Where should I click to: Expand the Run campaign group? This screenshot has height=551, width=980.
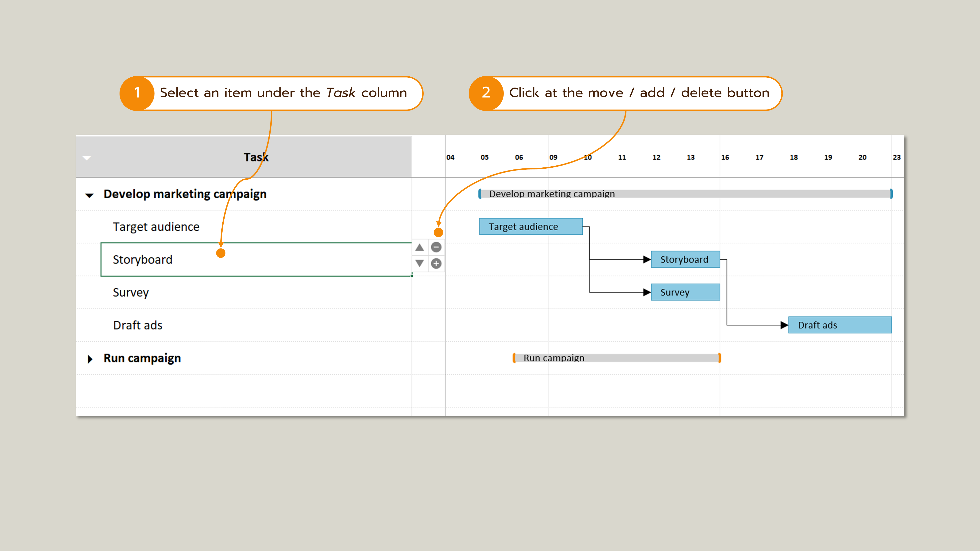pos(90,358)
